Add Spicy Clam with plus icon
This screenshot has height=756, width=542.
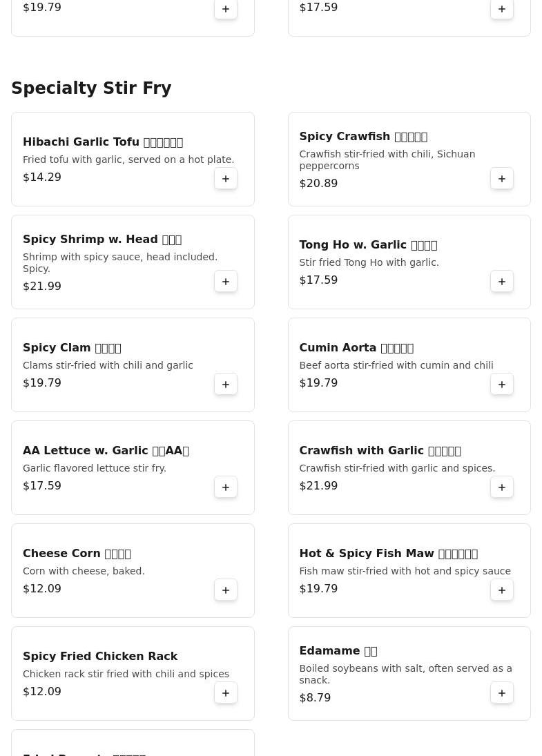click(226, 385)
